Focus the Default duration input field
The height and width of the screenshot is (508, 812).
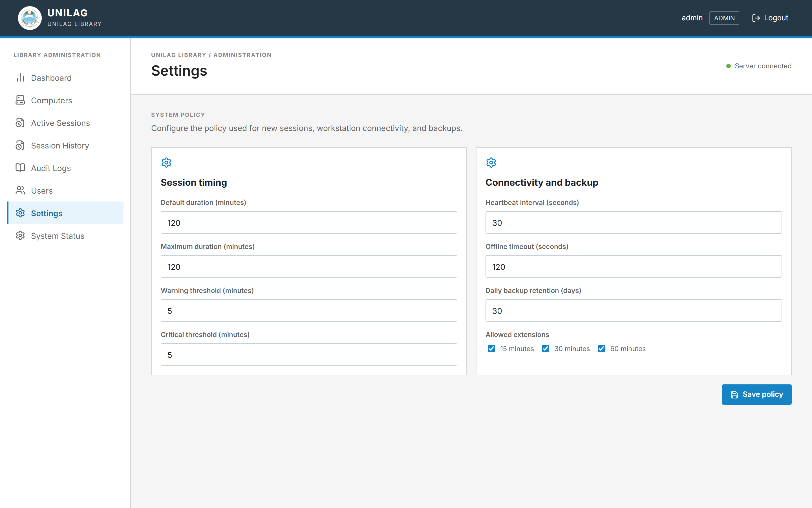pyautogui.click(x=309, y=222)
